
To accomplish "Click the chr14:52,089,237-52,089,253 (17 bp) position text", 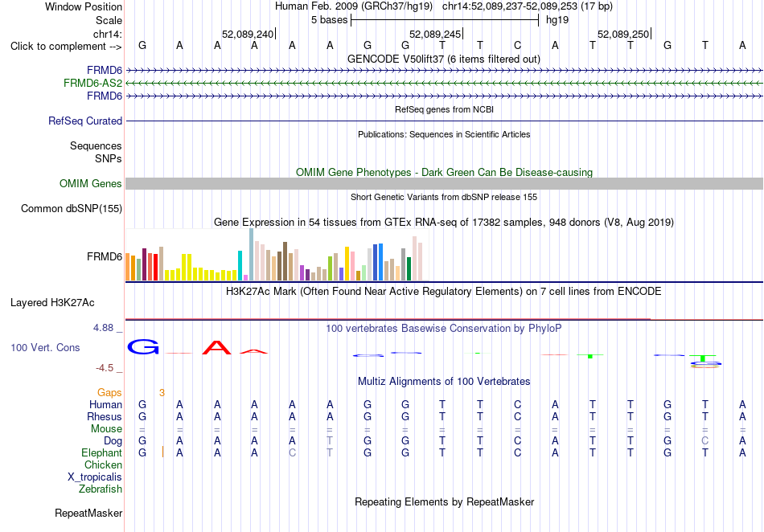I will tap(528, 6).
